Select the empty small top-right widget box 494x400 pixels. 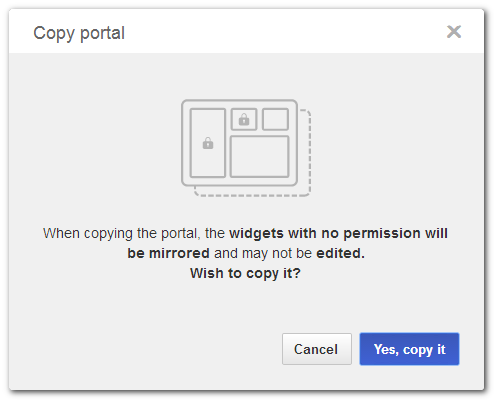click(x=275, y=119)
